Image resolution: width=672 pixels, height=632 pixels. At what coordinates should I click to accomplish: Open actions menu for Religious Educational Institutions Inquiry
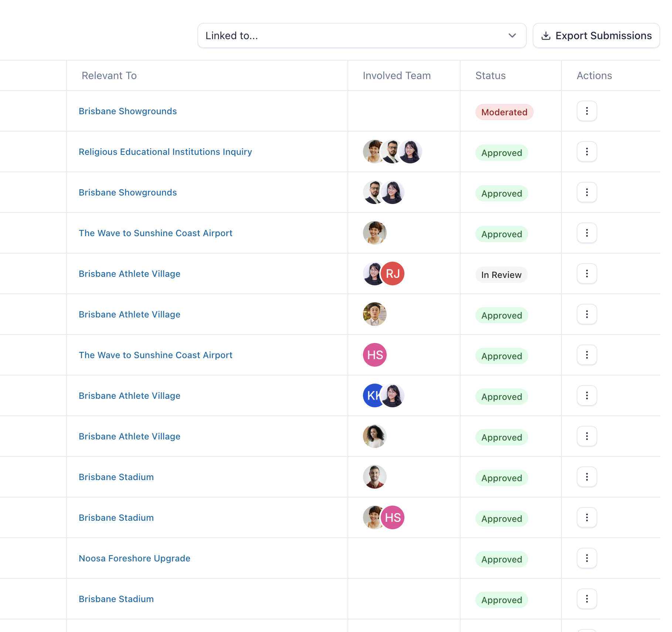587,152
